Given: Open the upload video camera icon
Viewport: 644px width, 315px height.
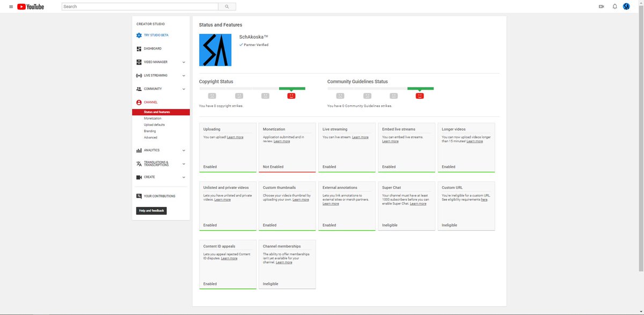Looking at the screenshot, I should (x=601, y=6).
